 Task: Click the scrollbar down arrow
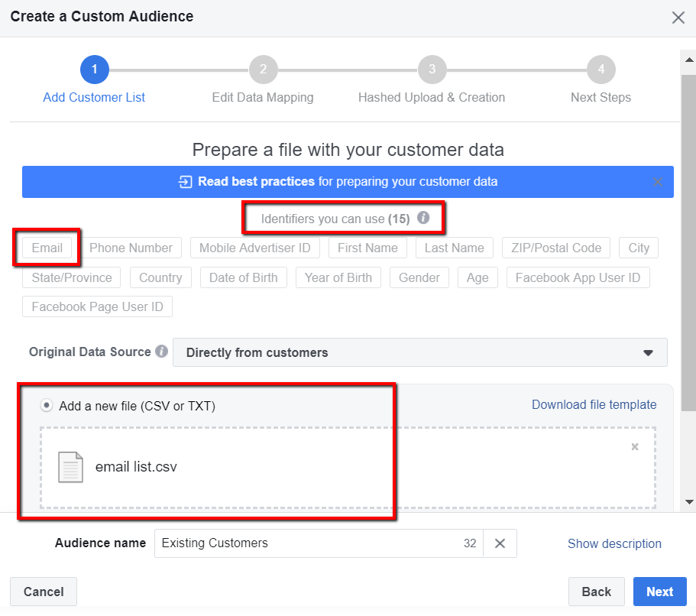point(689,502)
